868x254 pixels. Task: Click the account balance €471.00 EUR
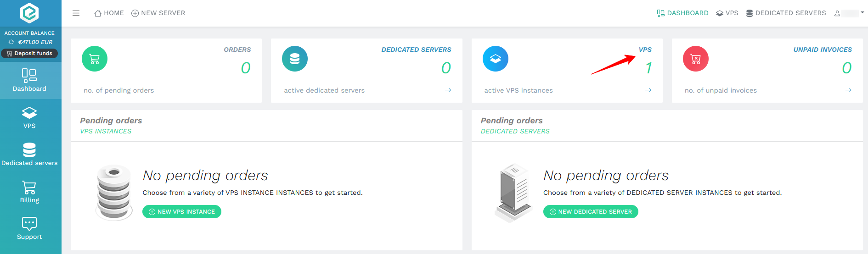tap(35, 42)
